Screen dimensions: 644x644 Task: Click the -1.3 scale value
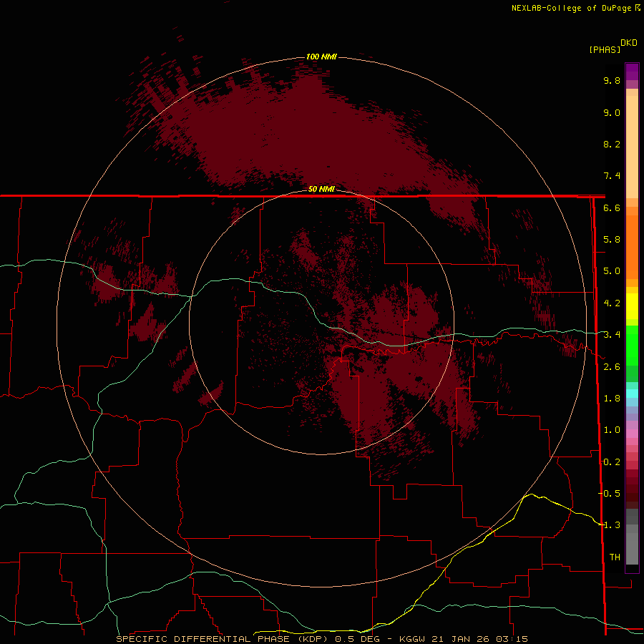point(609,525)
